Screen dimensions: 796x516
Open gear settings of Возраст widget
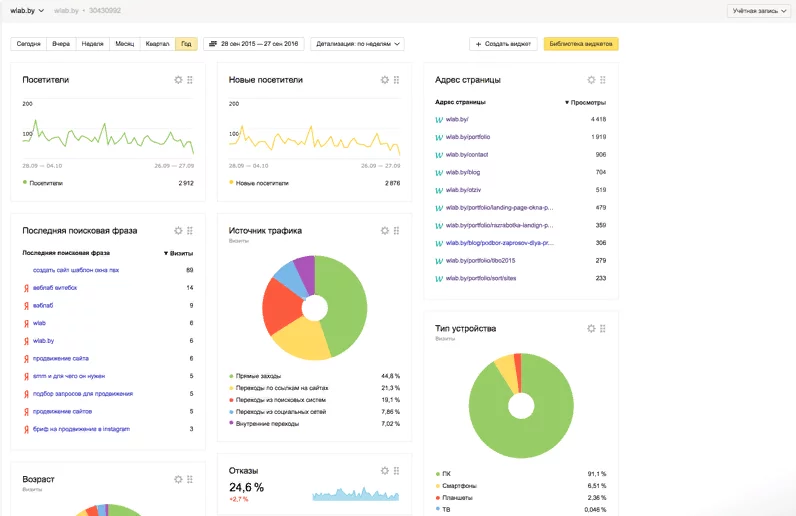coord(178,479)
